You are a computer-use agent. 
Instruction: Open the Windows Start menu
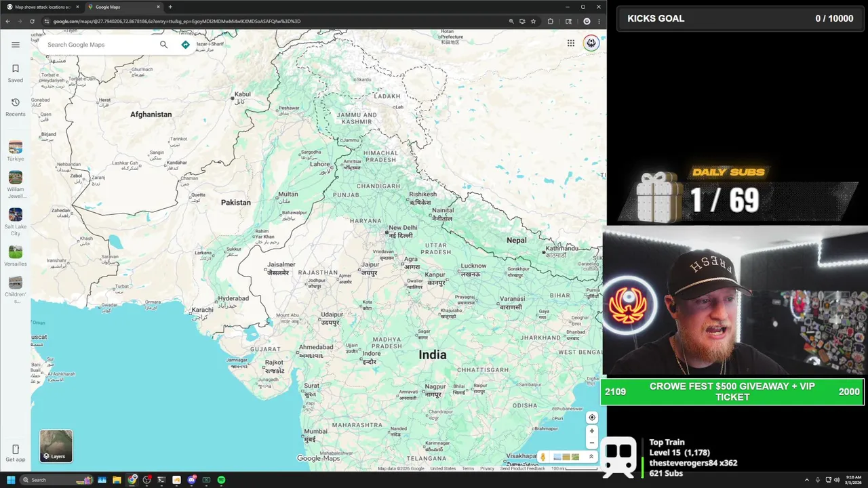coord(11,480)
